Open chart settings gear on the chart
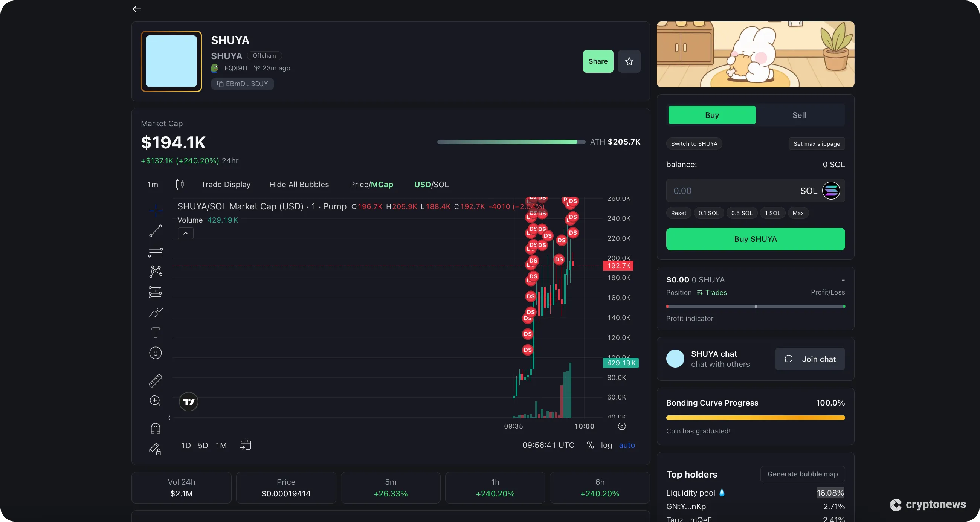Viewport: 980px width, 522px height. click(622, 426)
